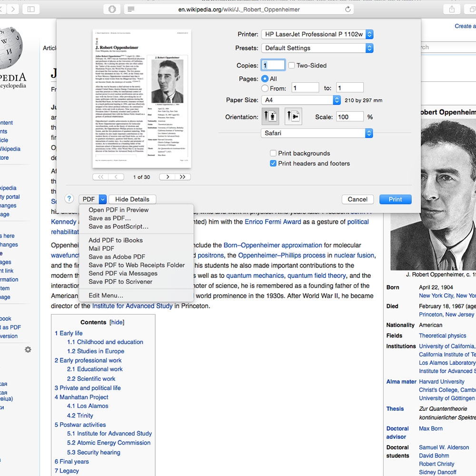The width and height of the screenshot is (476, 476).
Task: Click the Hide Details button
Action: pyautogui.click(x=132, y=199)
